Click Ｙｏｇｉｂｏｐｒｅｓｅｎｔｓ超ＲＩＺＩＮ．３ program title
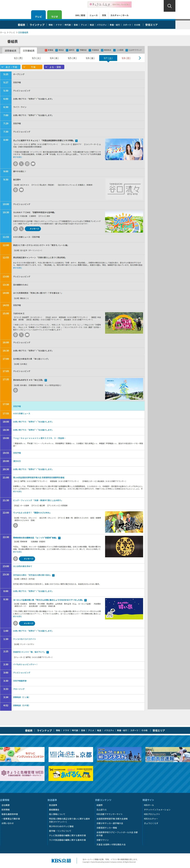Viewport: 190px width, 868px height. 39,438
